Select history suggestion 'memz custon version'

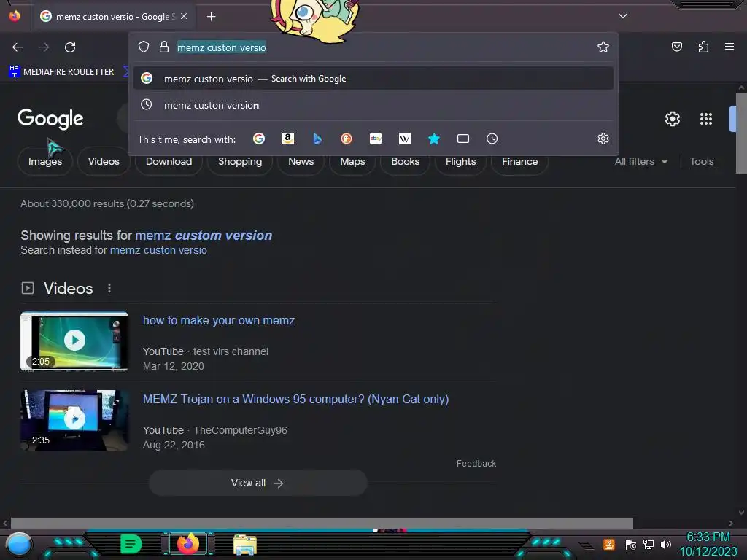[x=373, y=105]
